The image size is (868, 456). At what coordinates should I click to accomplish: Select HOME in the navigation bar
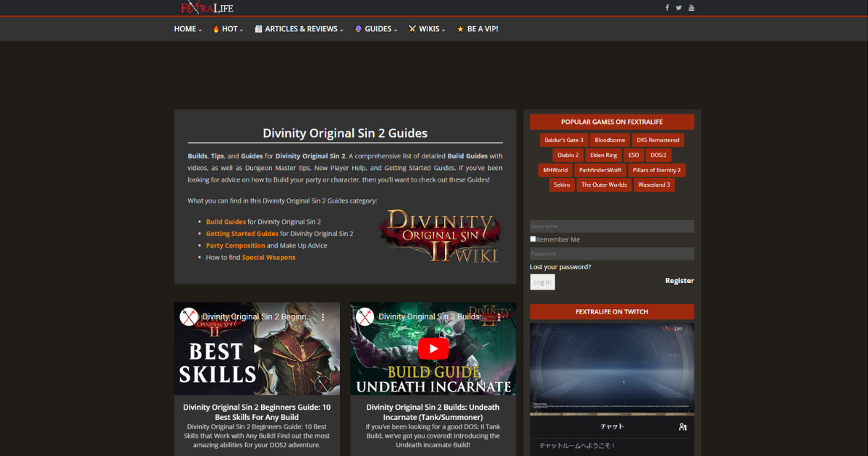click(185, 29)
